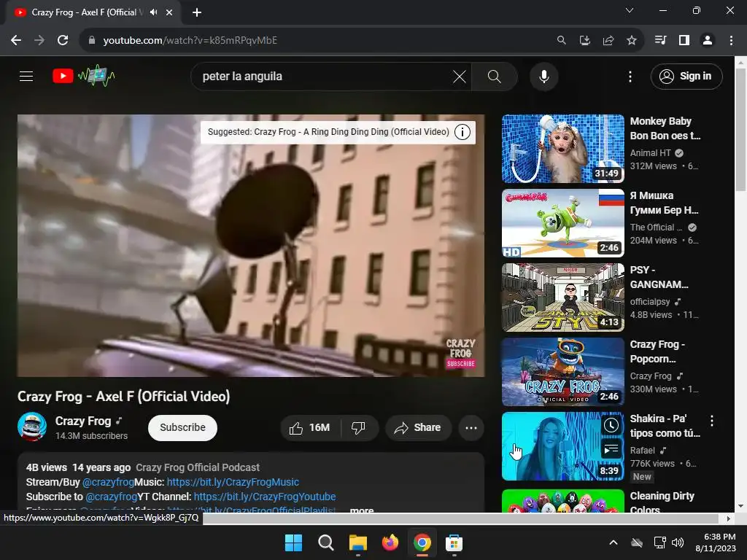Open Microsoft Store from taskbar

click(x=454, y=542)
